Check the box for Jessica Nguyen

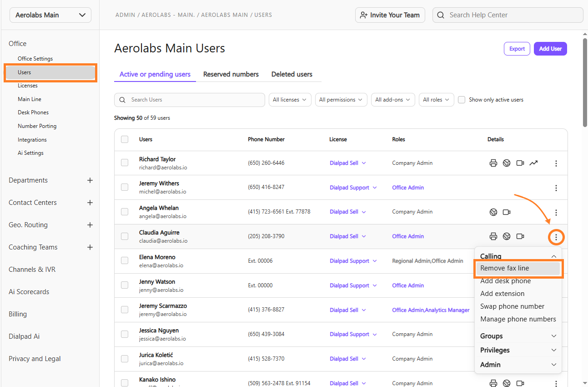pyautogui.click(x=125, y=334)
